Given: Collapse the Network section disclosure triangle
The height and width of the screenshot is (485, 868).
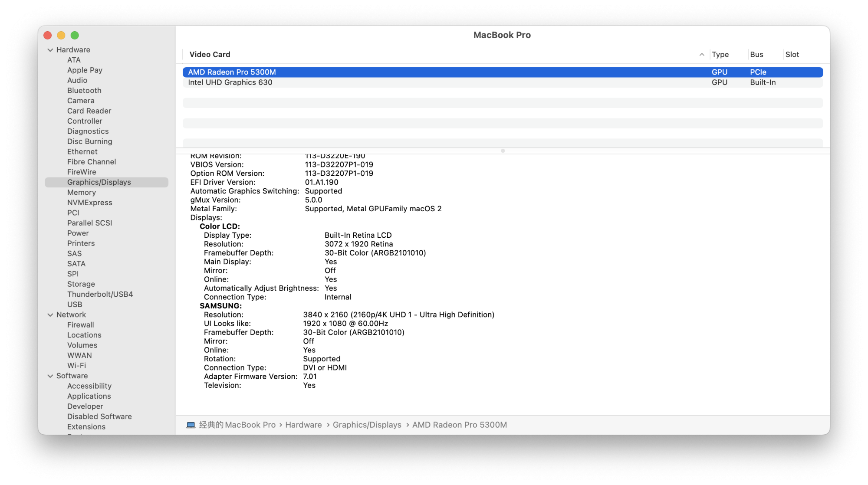Looking at the screenshot, I should [x=50, y=315].
